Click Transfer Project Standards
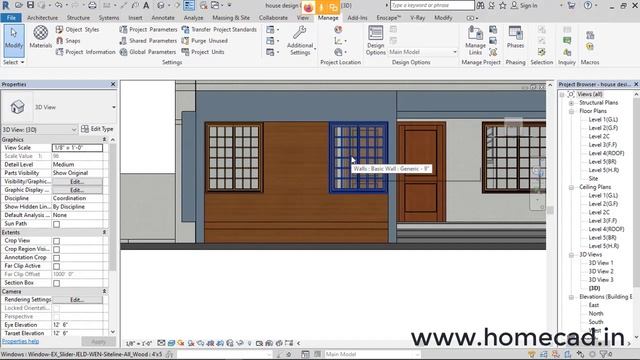This screenshot has height=360, width=640. click(x=219, y=29)
